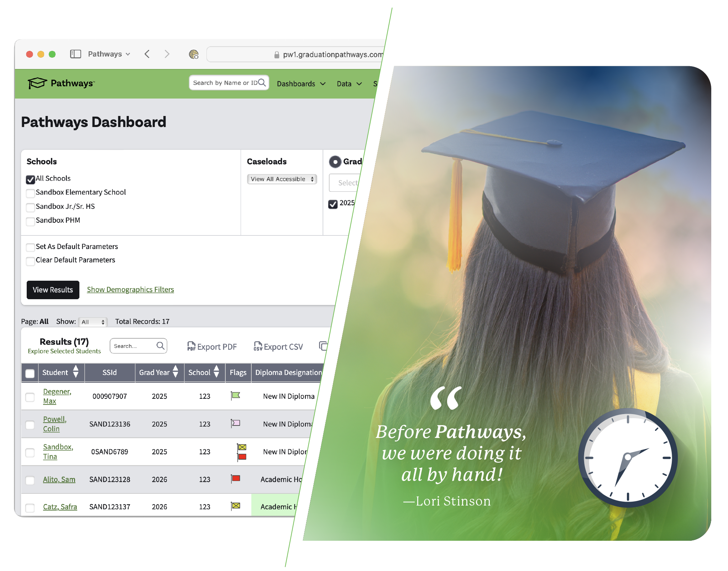This screenshot has width=728, height=571.
Task: Click red flag for Alito, Sam
Action: click(x=235, y=479)
